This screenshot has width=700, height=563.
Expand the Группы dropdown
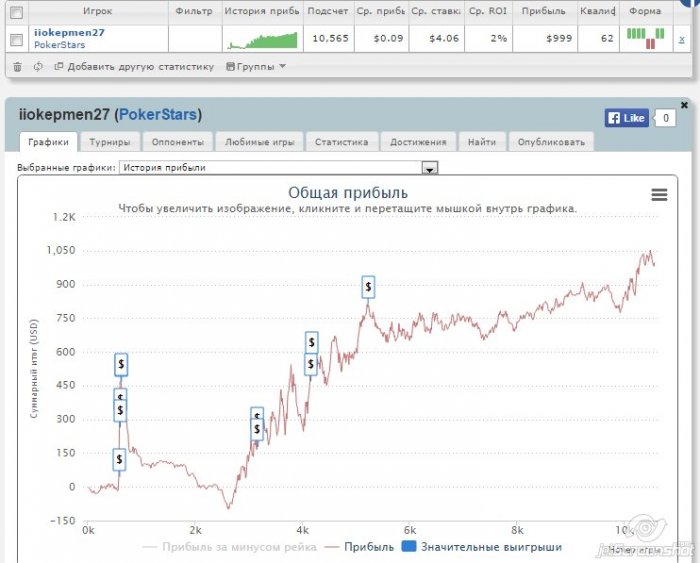(256, 67)
